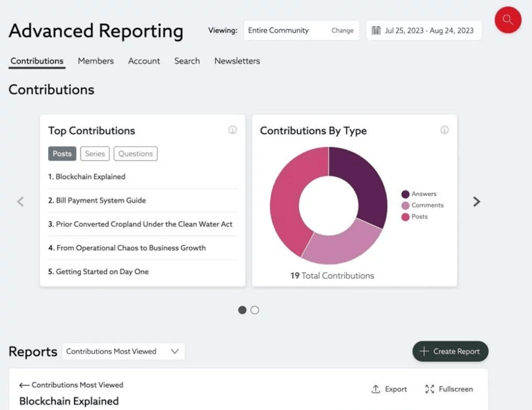Image resolution: width=532 pixels, height=410 pixels.
Task: Select the Posts filter toggle
Action: [x=62, y=153]
